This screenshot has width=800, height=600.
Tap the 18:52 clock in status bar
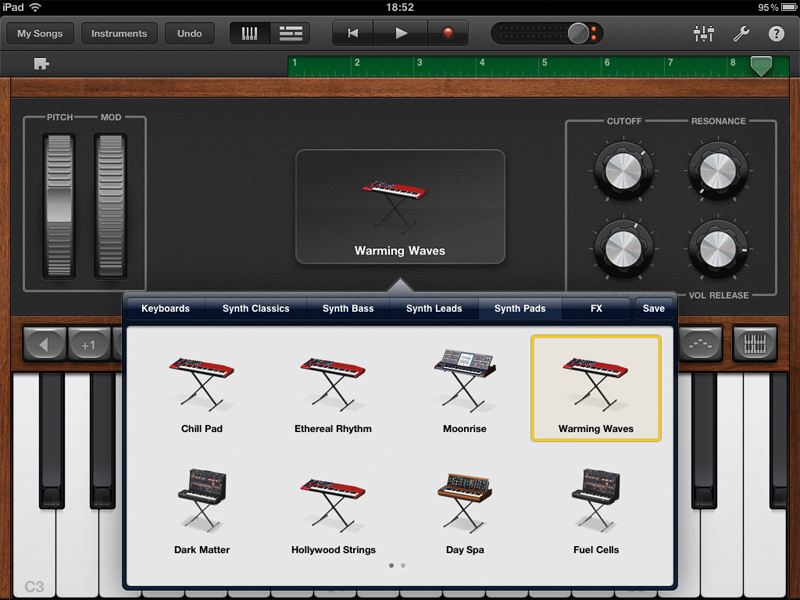[x=400, y=7]
